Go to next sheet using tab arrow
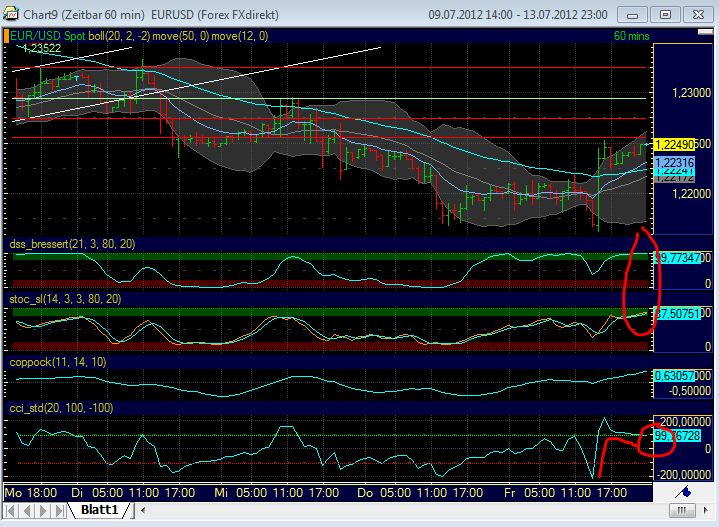719x527 pixels. point(43,510)
